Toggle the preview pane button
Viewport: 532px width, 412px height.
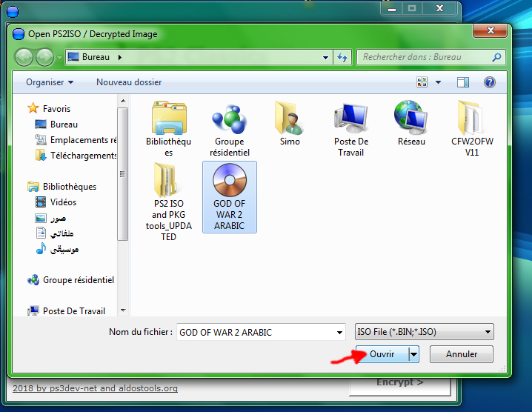click(464, 82)
